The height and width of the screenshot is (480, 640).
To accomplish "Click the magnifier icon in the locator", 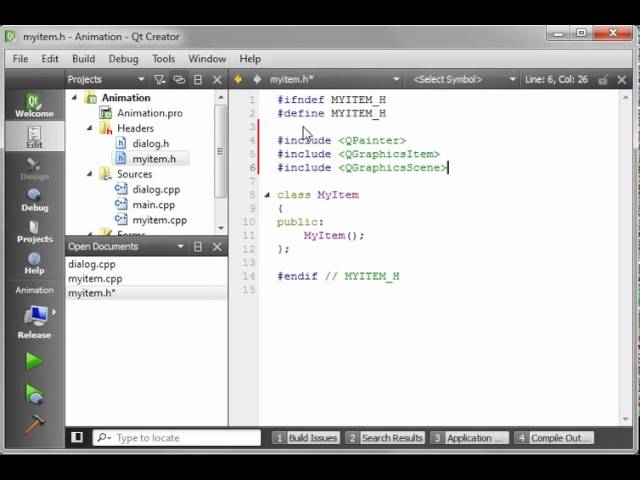I will pos(103,438).
